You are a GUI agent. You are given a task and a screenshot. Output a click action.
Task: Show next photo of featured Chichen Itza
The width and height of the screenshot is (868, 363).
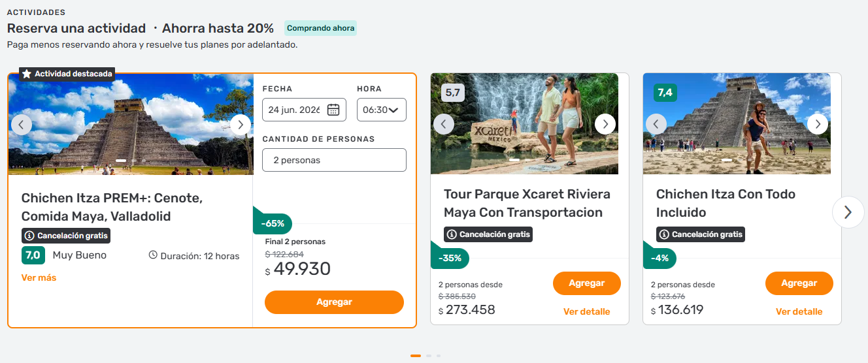pyautogui.click(x=240, y=124)
